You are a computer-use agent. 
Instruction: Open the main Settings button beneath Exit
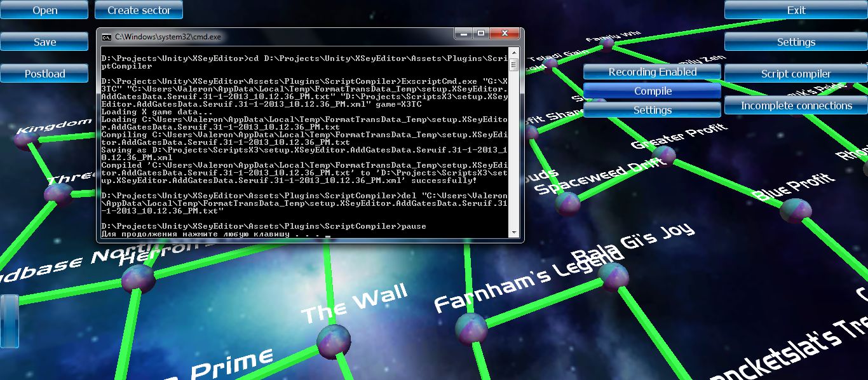796,41
